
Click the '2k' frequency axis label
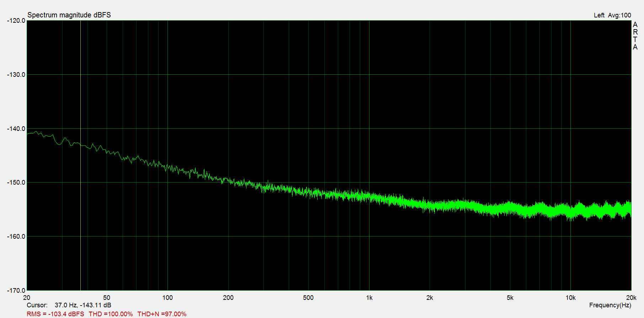click(x=430, y=298)
